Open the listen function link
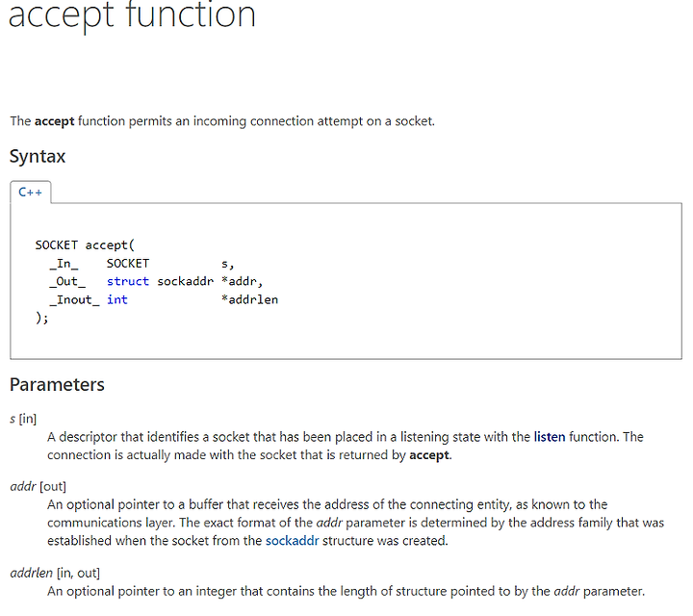 pos(550,437)
